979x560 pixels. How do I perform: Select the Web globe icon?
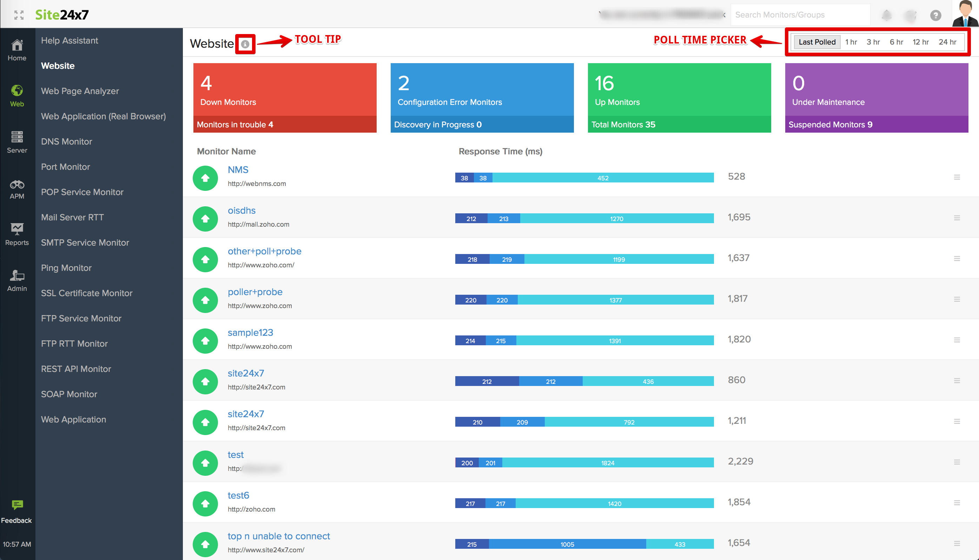coord(17,91)
